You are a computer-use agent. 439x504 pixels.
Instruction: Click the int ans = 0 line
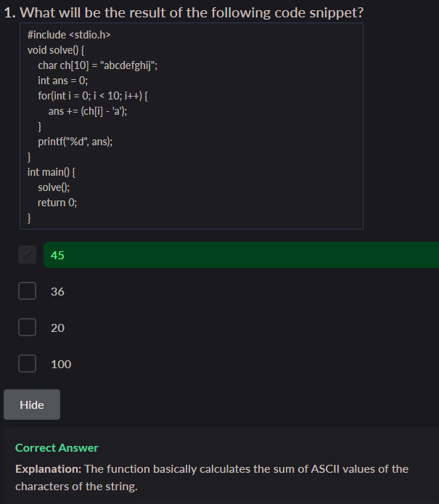pos(62,81)
